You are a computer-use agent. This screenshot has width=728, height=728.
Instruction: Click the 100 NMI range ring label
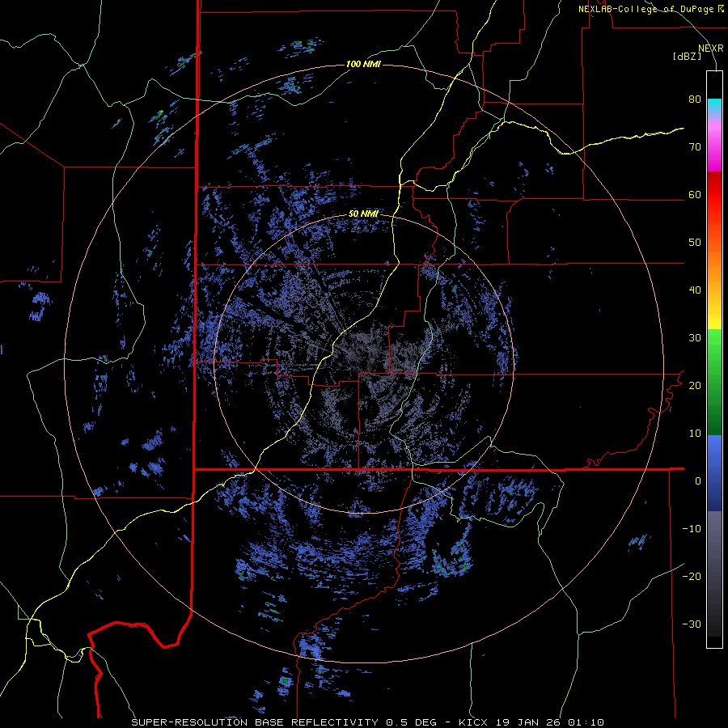[x=363, y=64]
